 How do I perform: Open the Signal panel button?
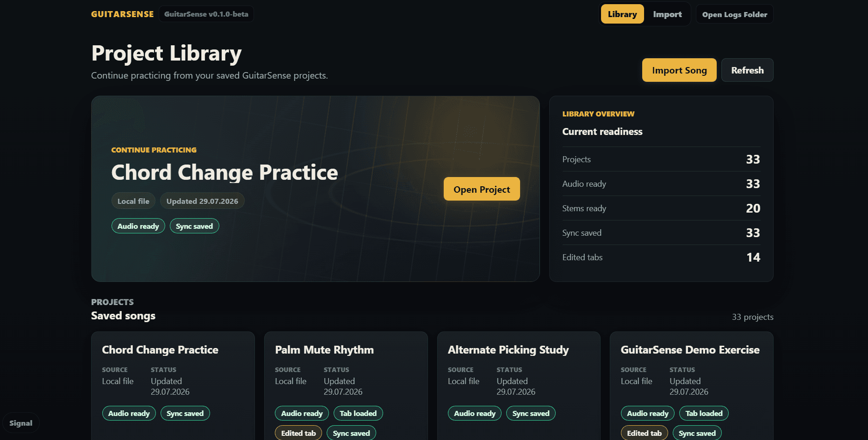[x=21, y=423]
